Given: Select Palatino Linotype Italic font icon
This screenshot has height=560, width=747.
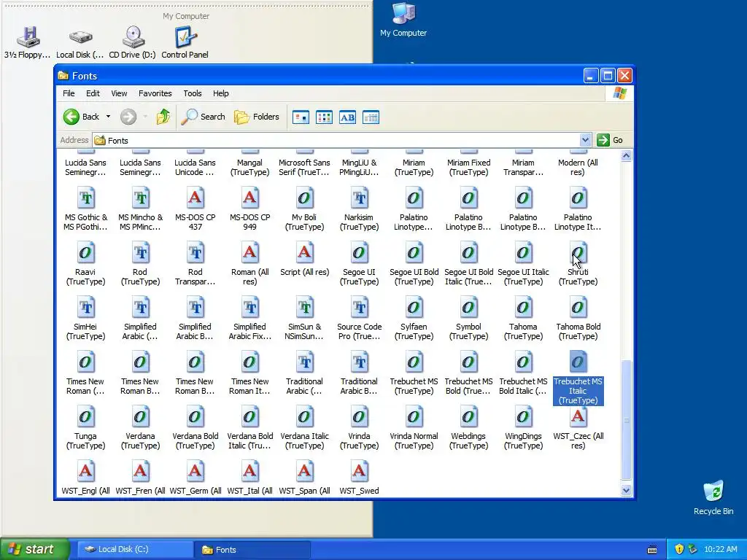Looking at the screenshot, I should 578,198.
